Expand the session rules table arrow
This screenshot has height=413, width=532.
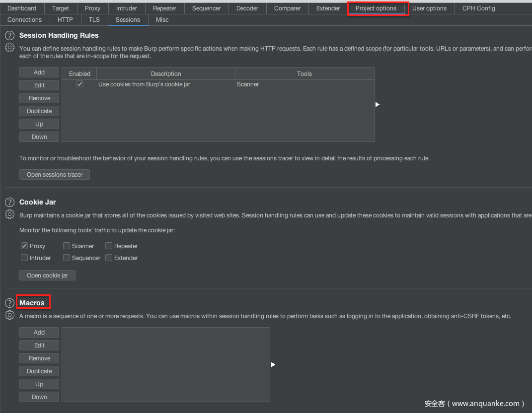tap(378, 105)
